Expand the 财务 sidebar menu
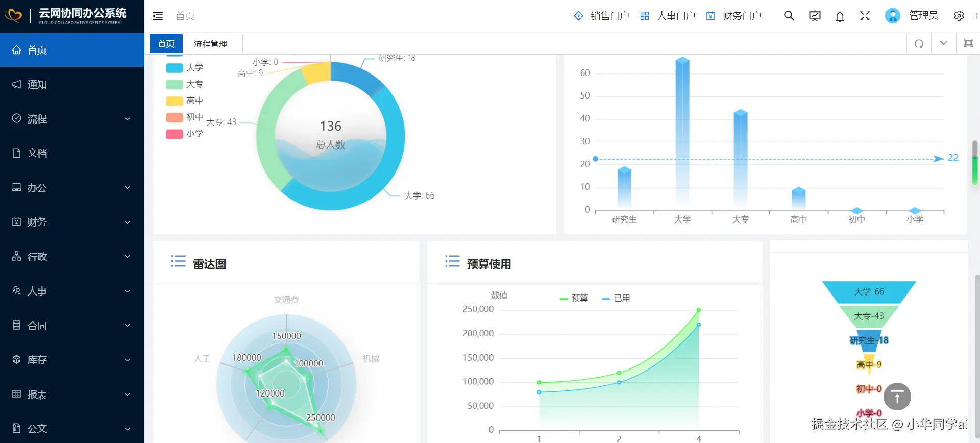This screenshot has height=443, width=980. [72, 222]
